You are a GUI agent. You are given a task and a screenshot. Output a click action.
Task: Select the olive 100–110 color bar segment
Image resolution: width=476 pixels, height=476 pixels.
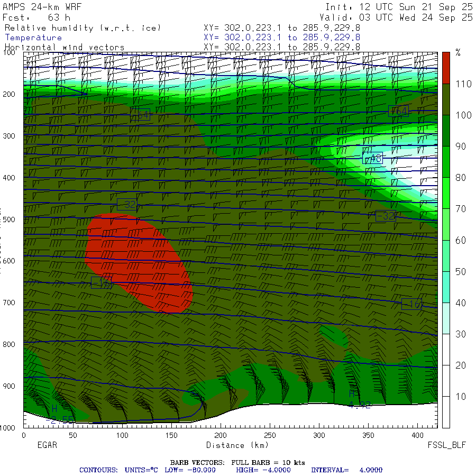(446, 99)
